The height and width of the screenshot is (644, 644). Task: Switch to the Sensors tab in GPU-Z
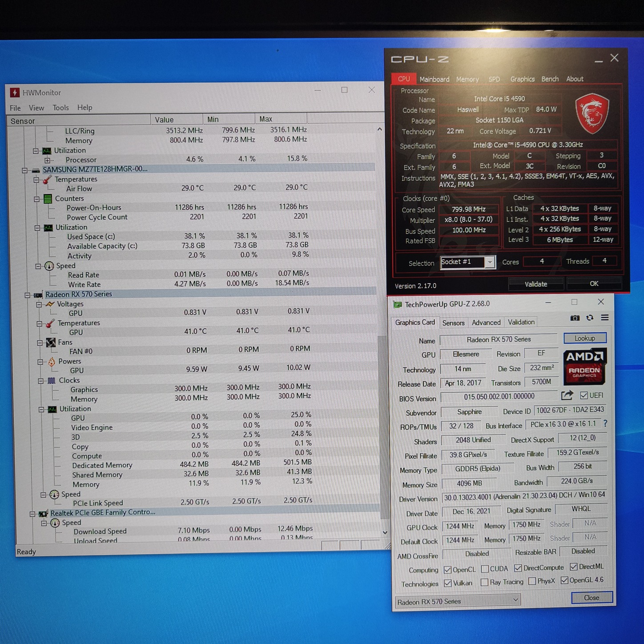453,323
